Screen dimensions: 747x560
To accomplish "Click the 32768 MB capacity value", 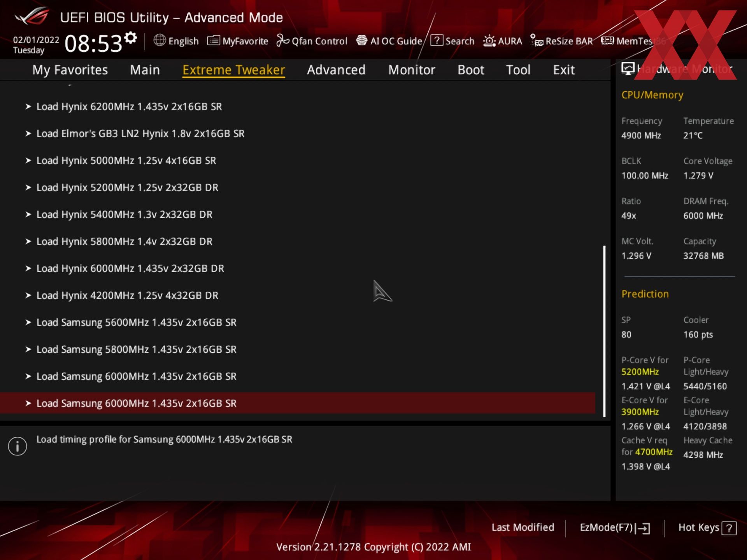I will coord(703,256).
